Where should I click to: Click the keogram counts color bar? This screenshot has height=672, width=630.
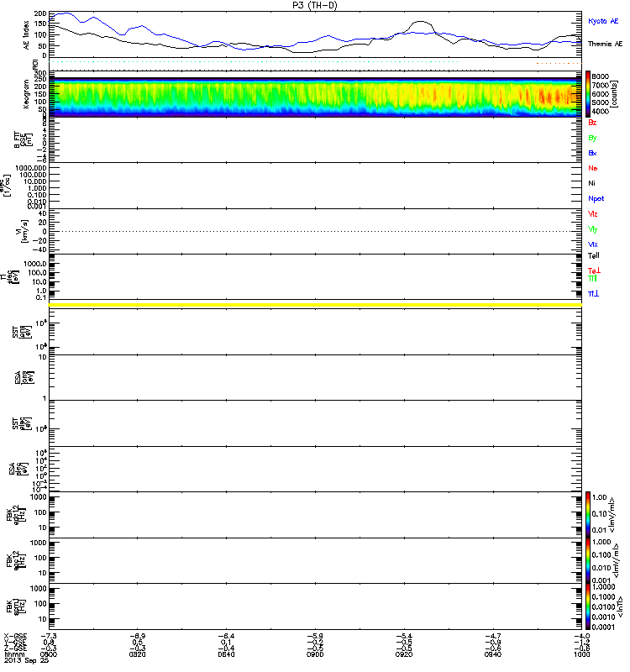pyautogui.click(x=588, y=94)
